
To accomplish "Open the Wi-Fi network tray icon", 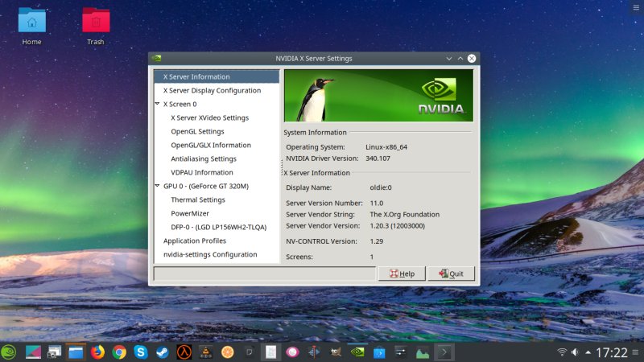I will pyautogui.click(x=561, y=352).
